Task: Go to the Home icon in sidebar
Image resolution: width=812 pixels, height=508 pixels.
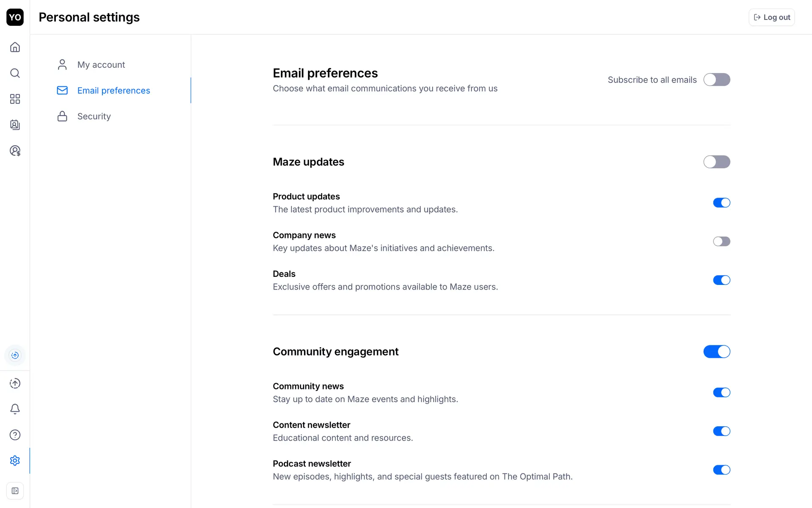Action: (x=15, y=47)
